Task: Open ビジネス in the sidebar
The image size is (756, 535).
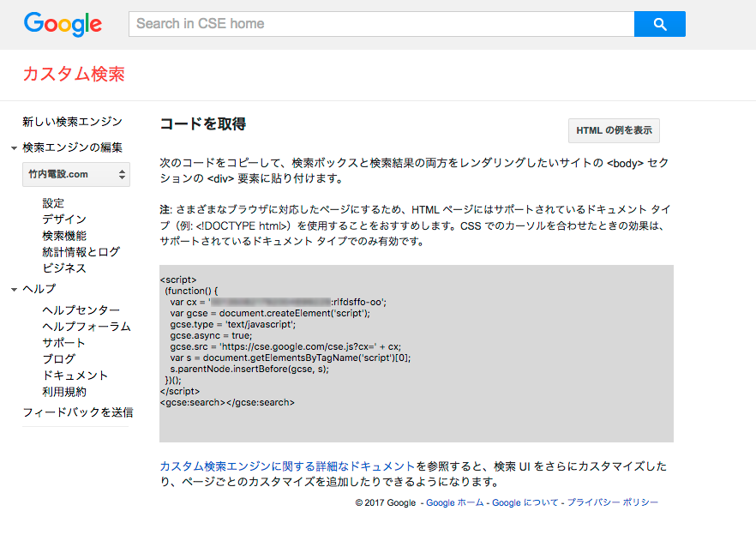Action: click(x=64, y=268)
